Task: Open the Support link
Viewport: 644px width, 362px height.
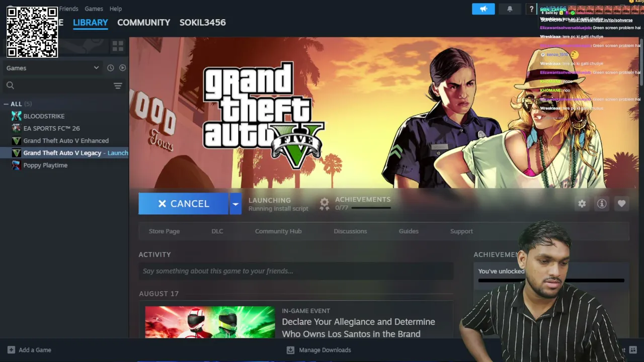Action: 461,231
